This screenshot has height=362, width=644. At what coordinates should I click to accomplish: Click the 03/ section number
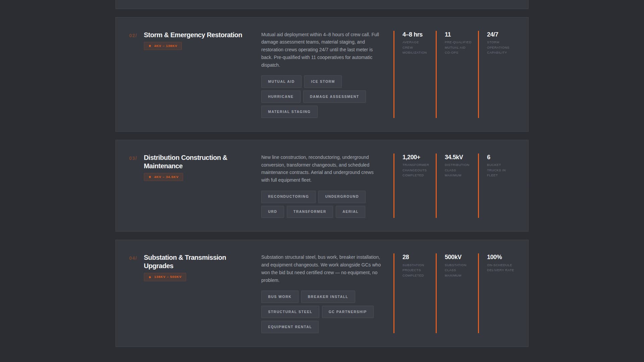133,158
